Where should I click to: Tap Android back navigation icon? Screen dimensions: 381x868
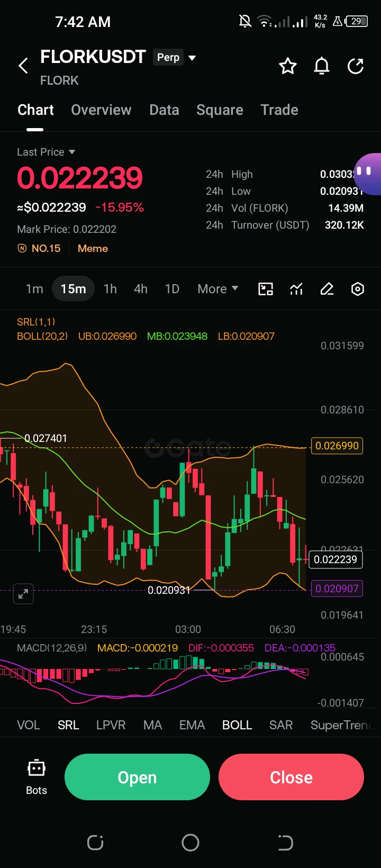coord(285,843)
